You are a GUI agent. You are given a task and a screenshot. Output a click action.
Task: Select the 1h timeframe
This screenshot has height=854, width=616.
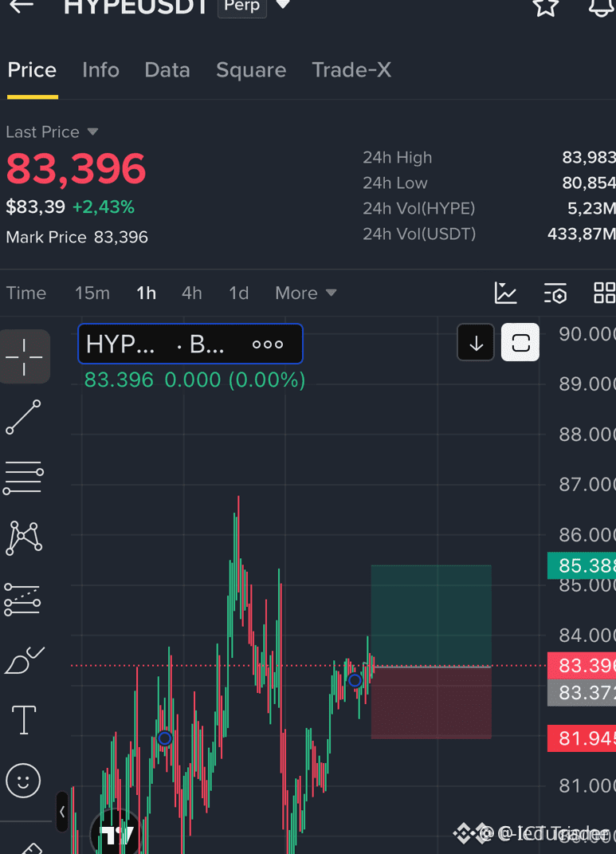[146, 293]
